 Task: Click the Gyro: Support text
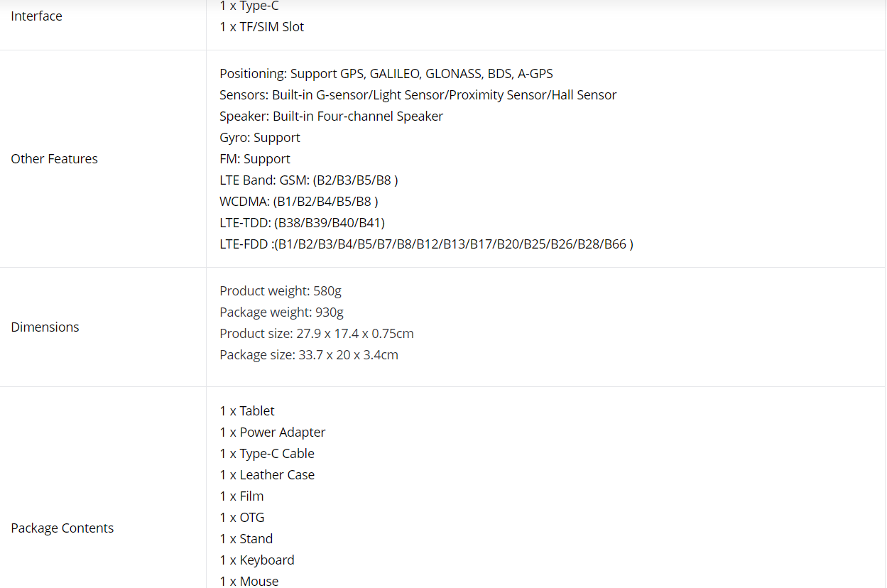pos(260,138)
